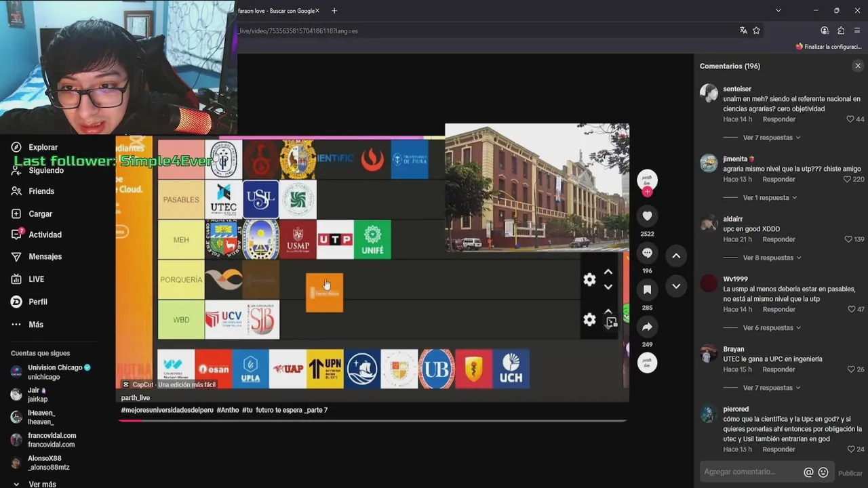
Task: Open parth_live creator name
Action: 135,398
